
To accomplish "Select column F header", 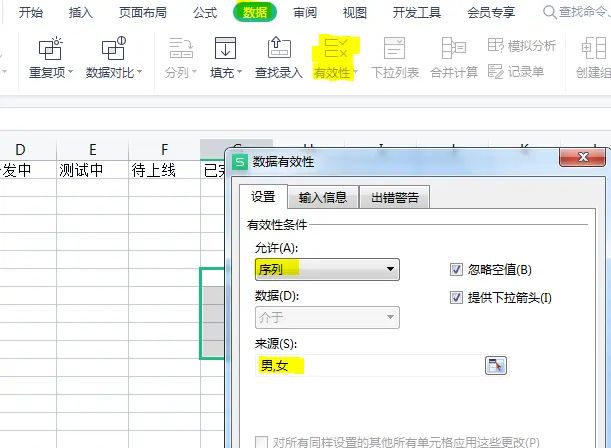I will click(164, 149).
